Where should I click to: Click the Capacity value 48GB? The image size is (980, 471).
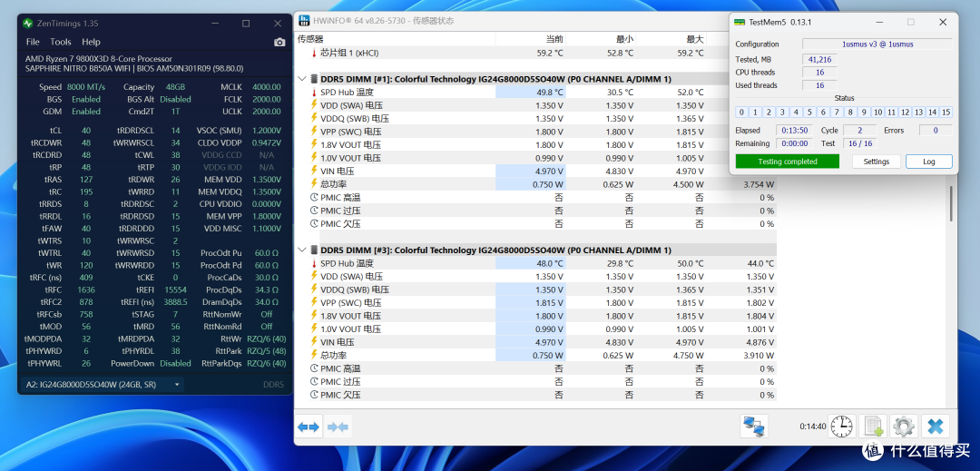coord(175,87)
